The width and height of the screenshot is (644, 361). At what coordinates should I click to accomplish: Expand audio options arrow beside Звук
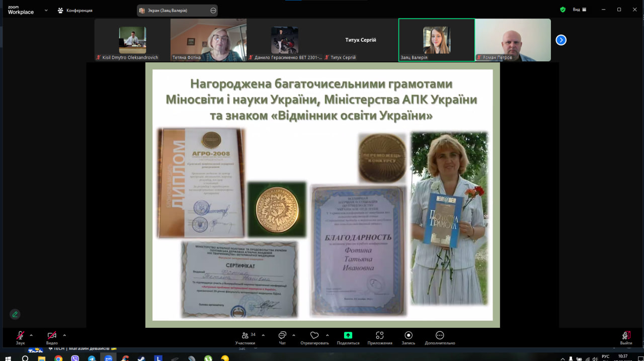(31, 335)
